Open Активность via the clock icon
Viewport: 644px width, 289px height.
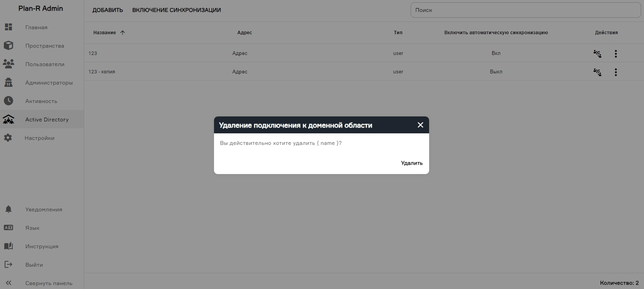coord(8,101)
